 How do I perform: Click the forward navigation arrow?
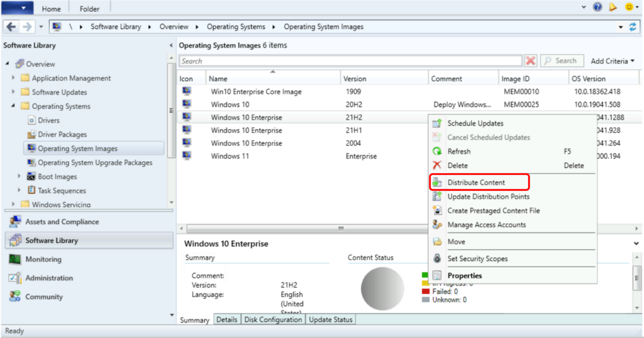tap(27, 26)
